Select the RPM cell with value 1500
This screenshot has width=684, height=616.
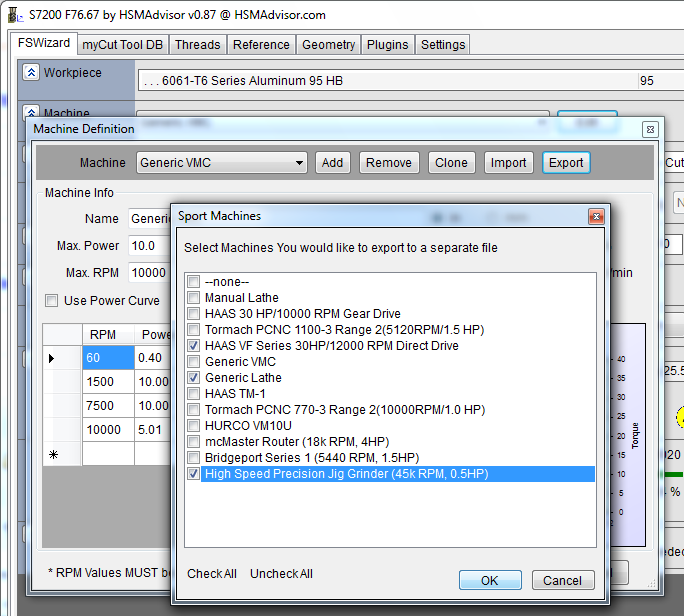coord(108,382)
